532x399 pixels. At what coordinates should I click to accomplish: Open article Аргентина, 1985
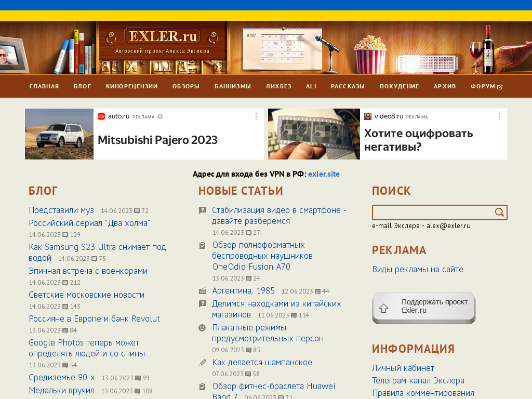point(243,291)
